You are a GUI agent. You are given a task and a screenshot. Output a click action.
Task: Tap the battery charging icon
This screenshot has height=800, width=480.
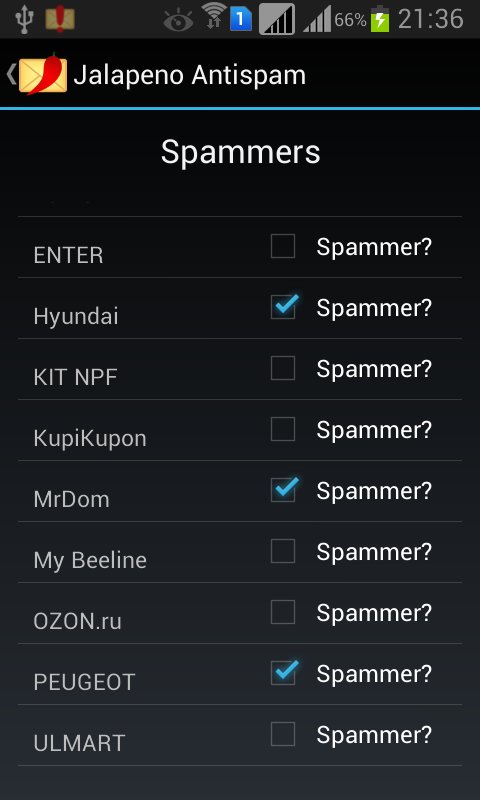(380, 19)
